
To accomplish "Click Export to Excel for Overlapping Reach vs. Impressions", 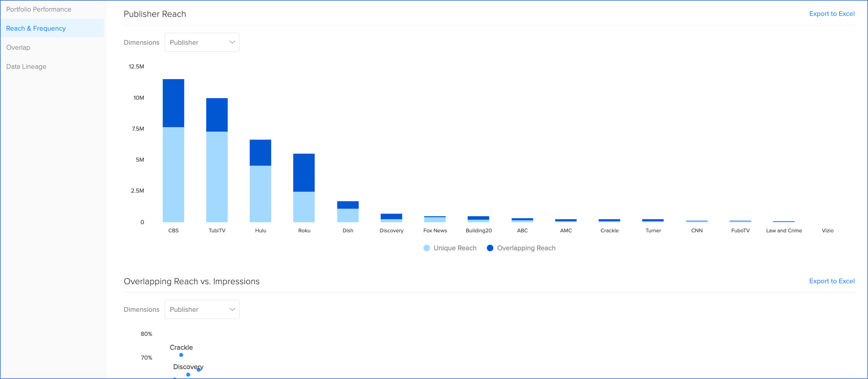I will (x=832, y=281).
